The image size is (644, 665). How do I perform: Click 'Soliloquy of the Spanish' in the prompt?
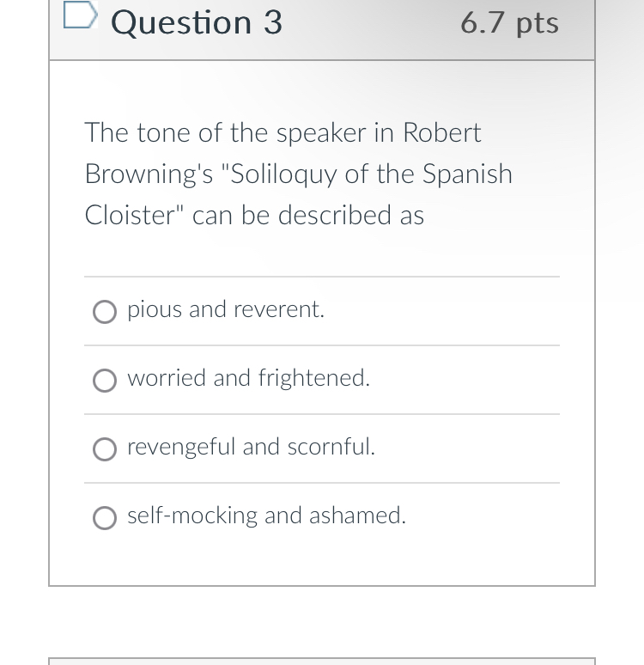point(371,174)
